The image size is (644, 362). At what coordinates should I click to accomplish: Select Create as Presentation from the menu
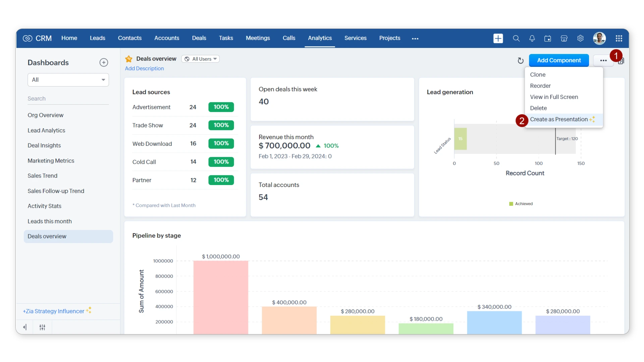pos(559,119)
